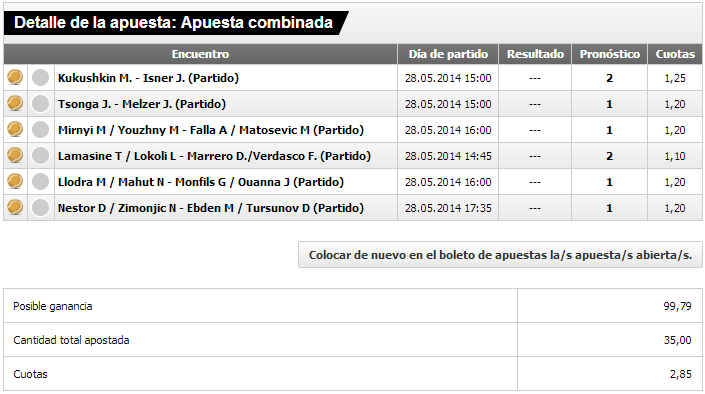The image size is (705, 394).
Task: Click orange comment icon in Lamasine/Lokoli row
Action: pyautogui.click(x=15, y=156)
